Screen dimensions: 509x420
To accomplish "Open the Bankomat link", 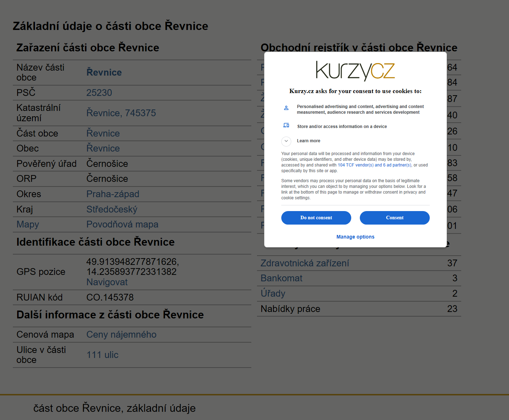I will coord(281,278).
